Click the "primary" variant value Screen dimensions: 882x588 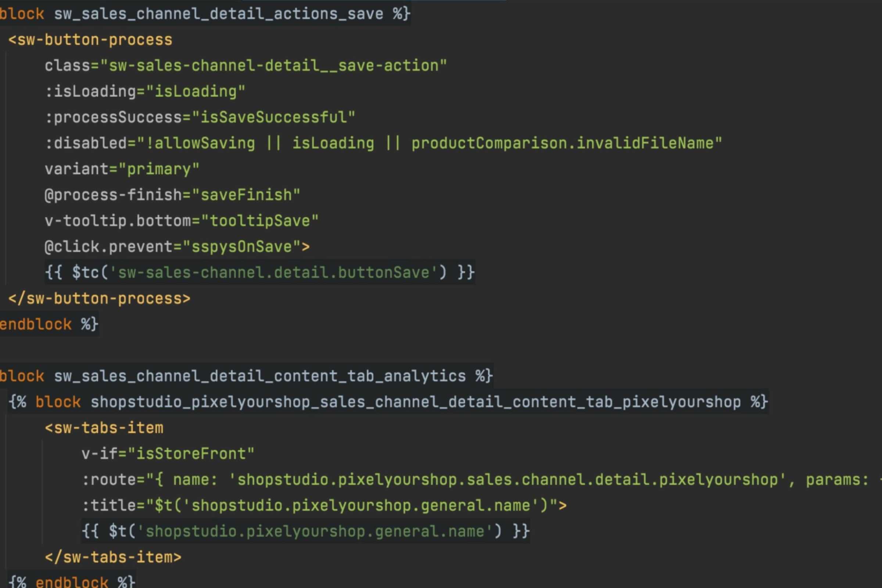click(159, 169)
